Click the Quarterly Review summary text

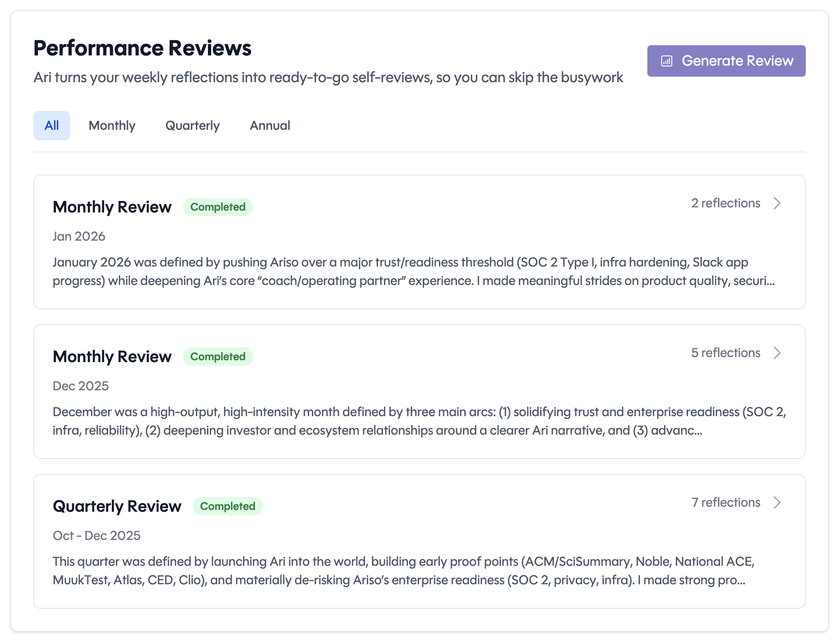click(x=402, y=570)
